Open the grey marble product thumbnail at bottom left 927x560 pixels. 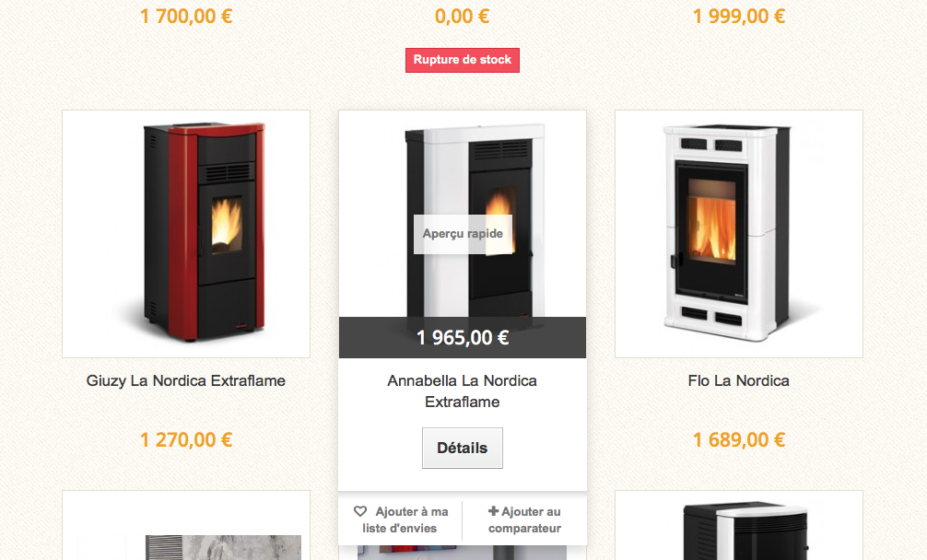pos(186,525)
